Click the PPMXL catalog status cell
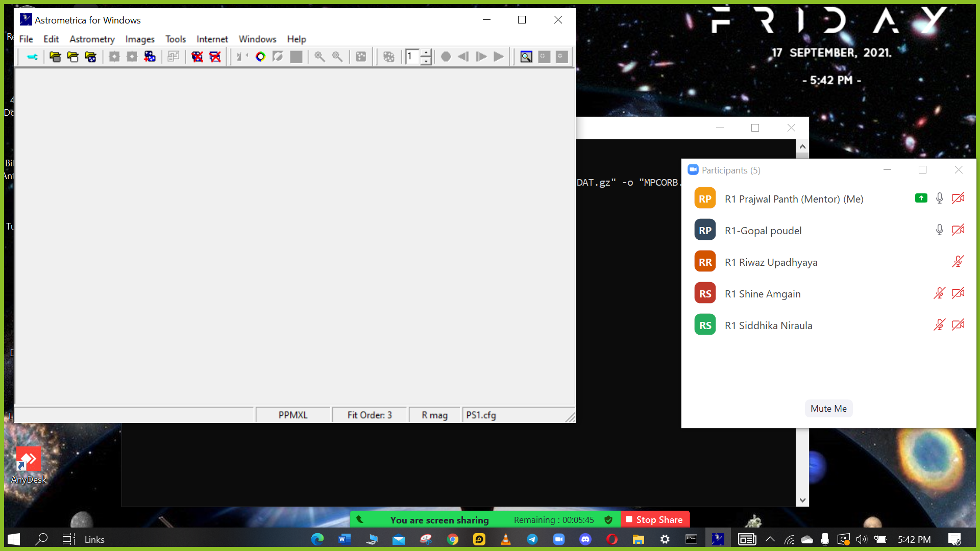The image size is (980, 551). 293,415
